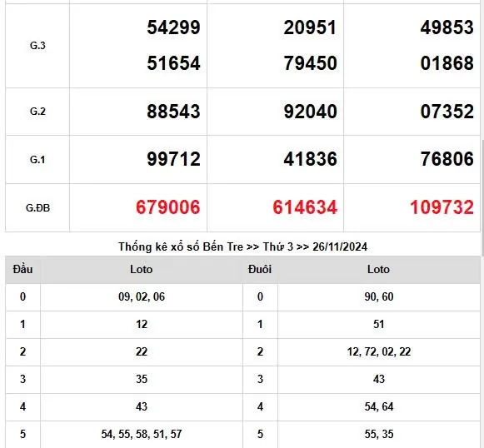Select the G.ĐB jackpot number 679006
Image resolution: width=484 pixels, height=448 pixels.
point(168,207)
